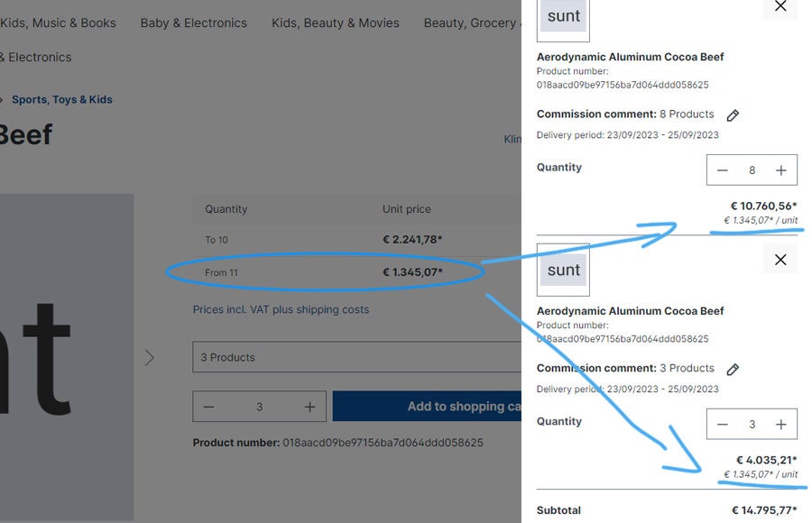Decrease quantity of the 8-unit cart item
The image size is (812, 523).
point(723,170)
